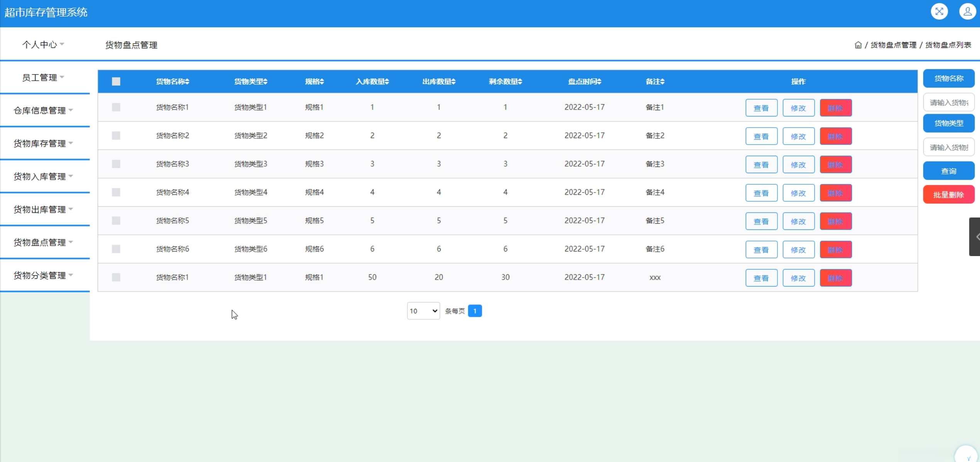
Task: Open the rows-per-page dropdown showing 10
Action: tap(423, 311)
